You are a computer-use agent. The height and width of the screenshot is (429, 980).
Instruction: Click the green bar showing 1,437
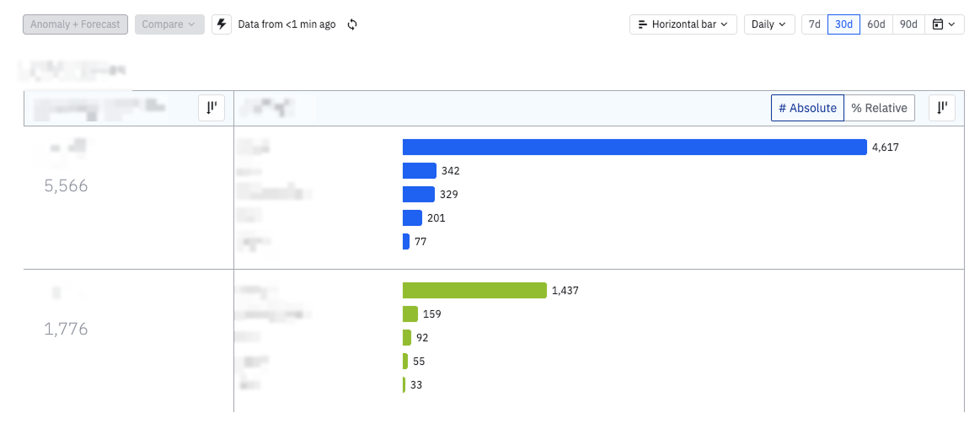474,290
